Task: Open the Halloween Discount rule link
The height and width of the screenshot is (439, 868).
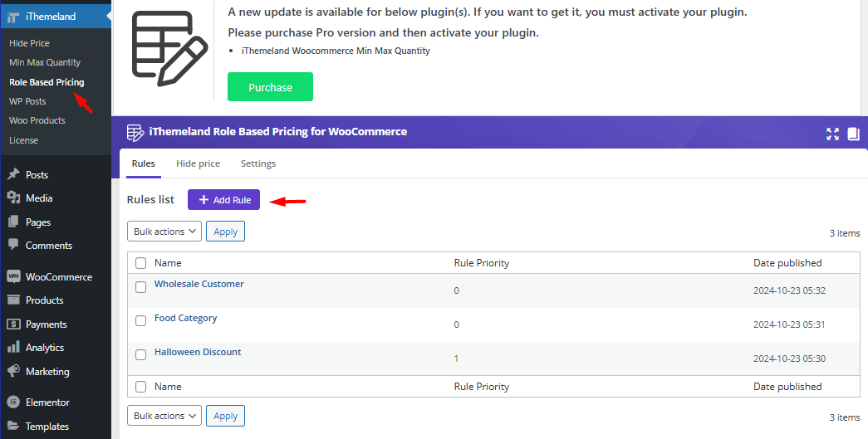Action: (198, 352)
